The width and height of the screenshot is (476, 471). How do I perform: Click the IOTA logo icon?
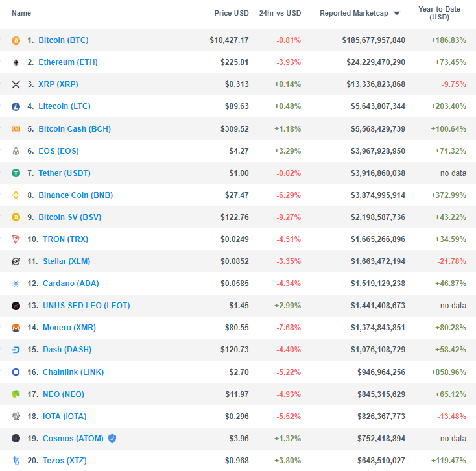pos(16,417)
